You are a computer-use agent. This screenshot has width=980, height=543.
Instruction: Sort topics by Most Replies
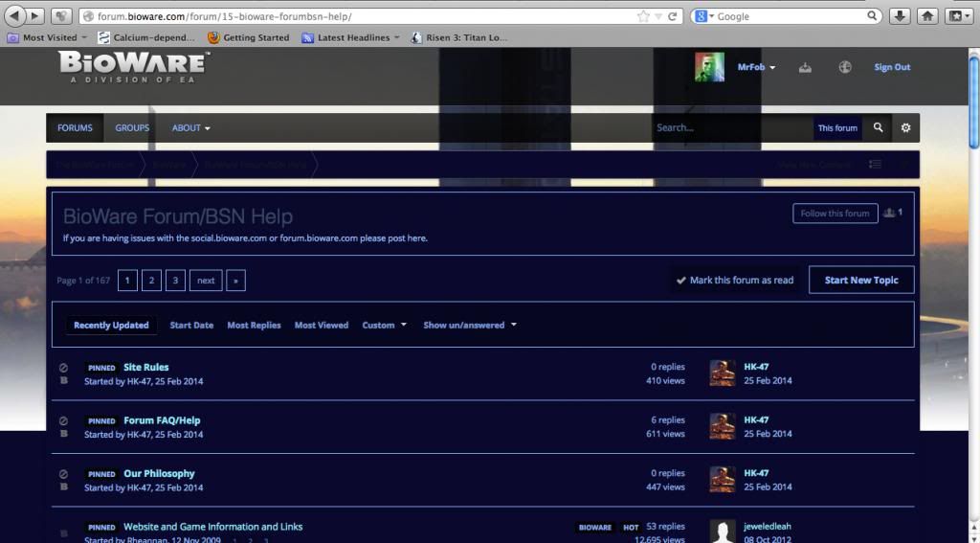pos(254,325)
